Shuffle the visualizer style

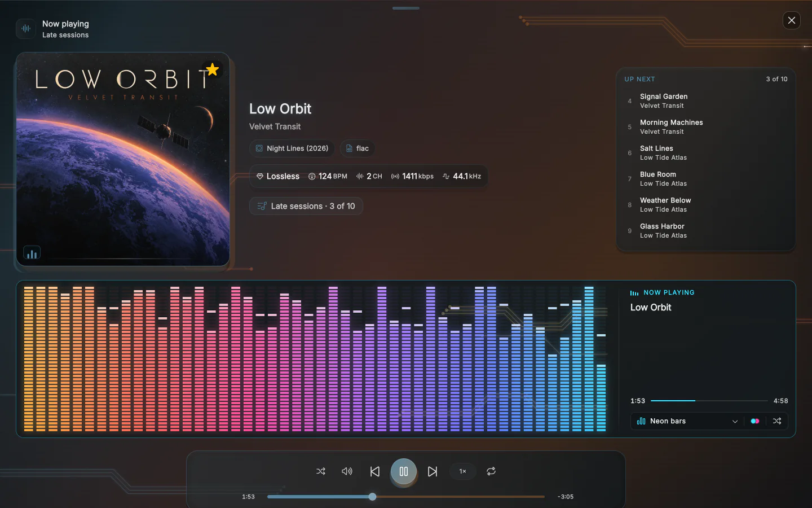click(x=777, y=421)
